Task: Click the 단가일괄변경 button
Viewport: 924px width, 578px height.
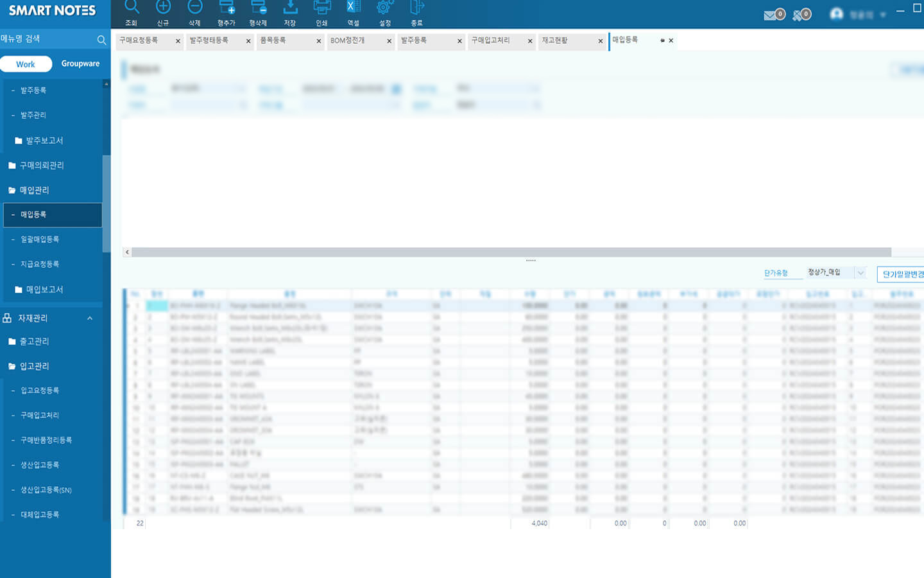Action: tap(902, 274)
